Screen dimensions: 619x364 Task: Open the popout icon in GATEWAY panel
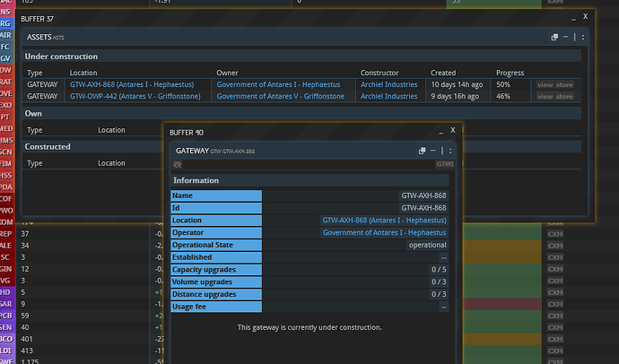[422, 151]
